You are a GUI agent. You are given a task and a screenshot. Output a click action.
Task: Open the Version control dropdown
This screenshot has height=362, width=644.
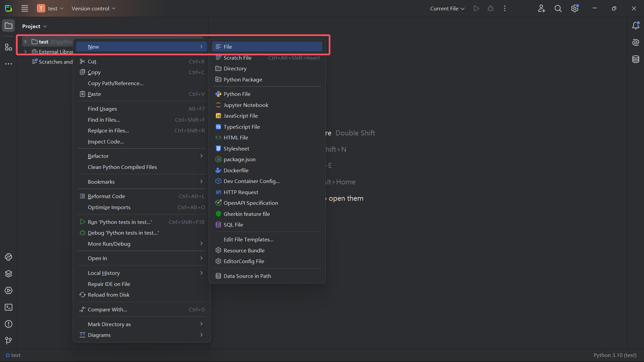point(93,9)
